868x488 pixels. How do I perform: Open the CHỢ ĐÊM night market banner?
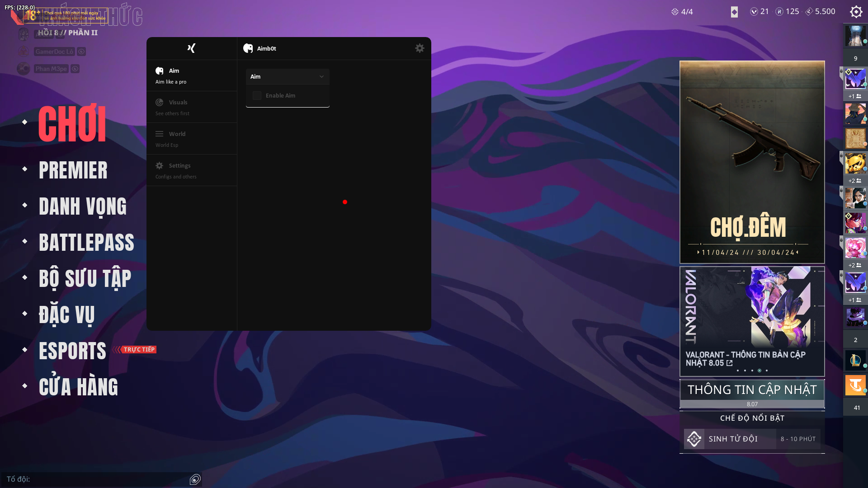(x=752, y=162)
